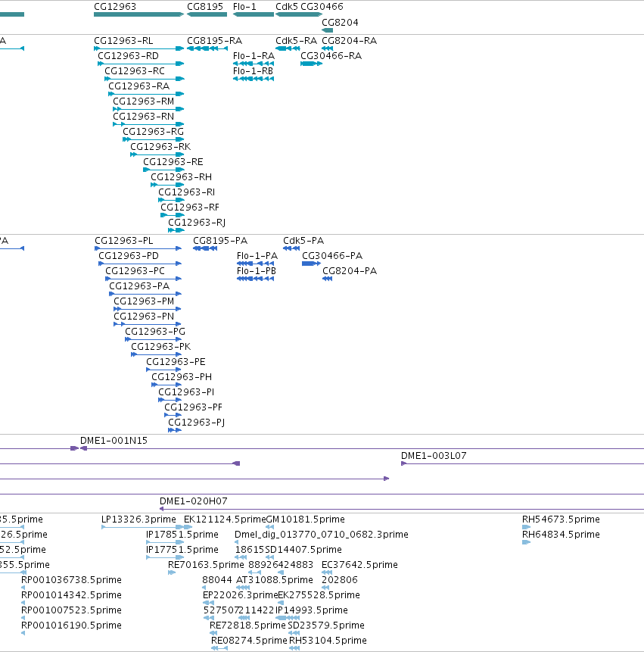Choose protein CG12963-PN
The width and height of the screenshot is (644, 652).
click(x=144, y=317)
